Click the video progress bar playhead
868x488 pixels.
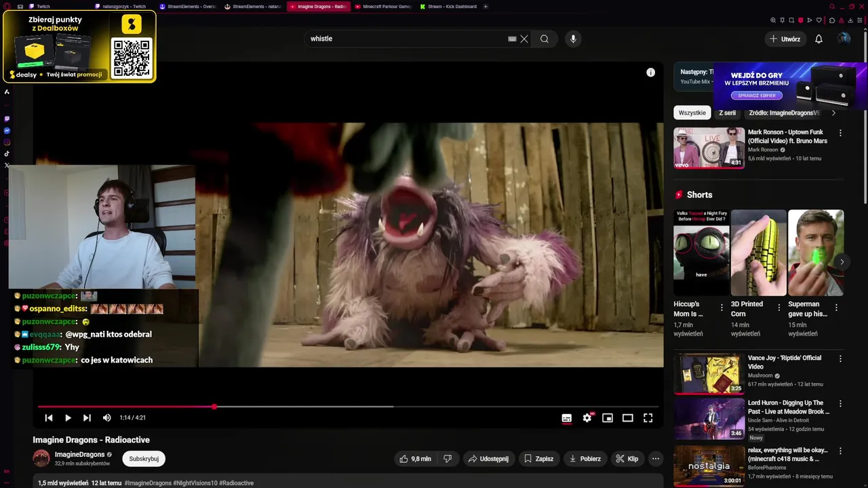coord(214,407)
